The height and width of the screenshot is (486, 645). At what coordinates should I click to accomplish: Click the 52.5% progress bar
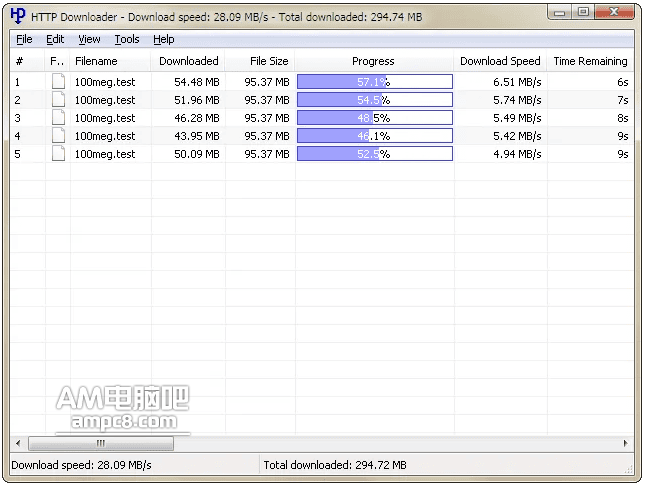pyautogui.click(x=375, y=154)
